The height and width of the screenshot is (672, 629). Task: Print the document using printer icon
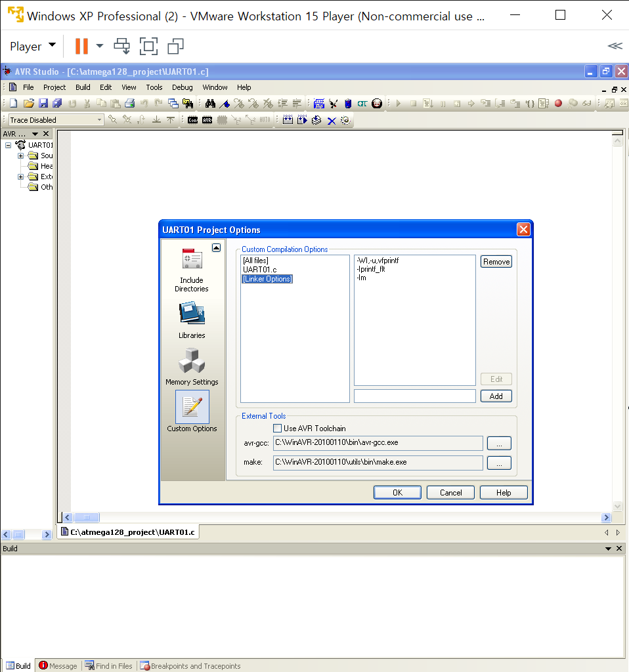point(130,103)
